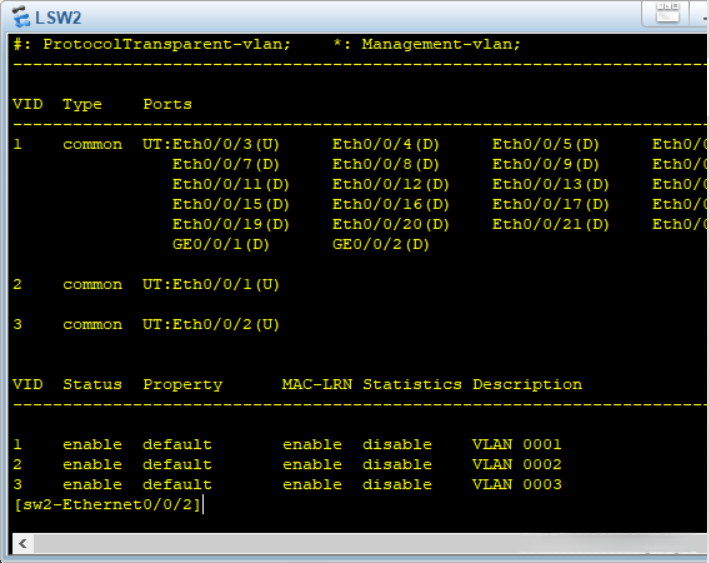This screenshot has width=709, height=563.
Task: Click the LSW2 switch icon in title bar
Action: 21,17
